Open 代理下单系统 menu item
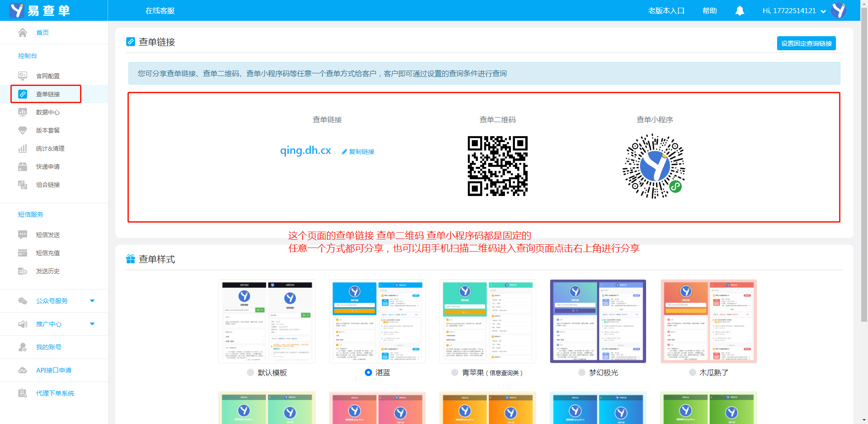Screen dimensions: 868x424 click(55, 393)
